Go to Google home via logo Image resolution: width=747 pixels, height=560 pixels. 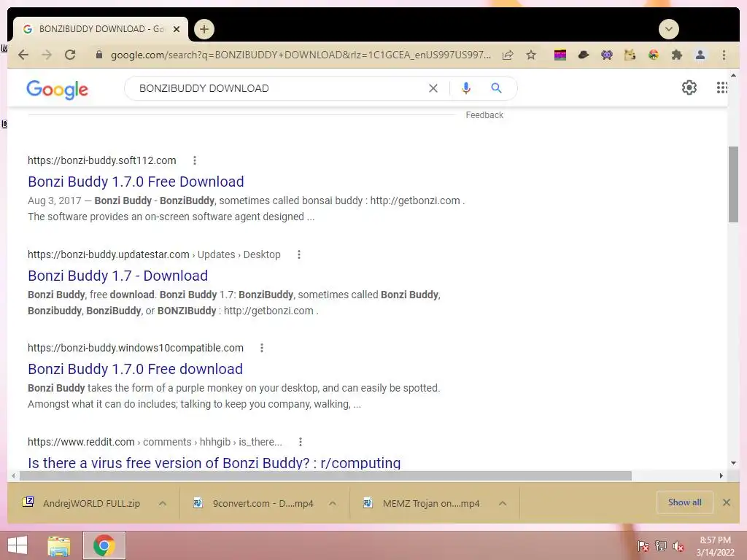57,89
